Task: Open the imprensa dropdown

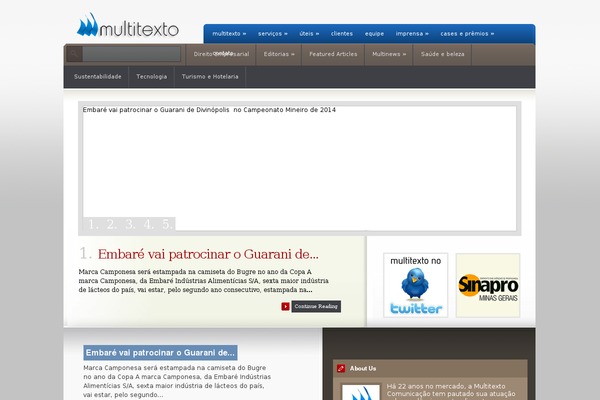Action: tap(412, 34)
